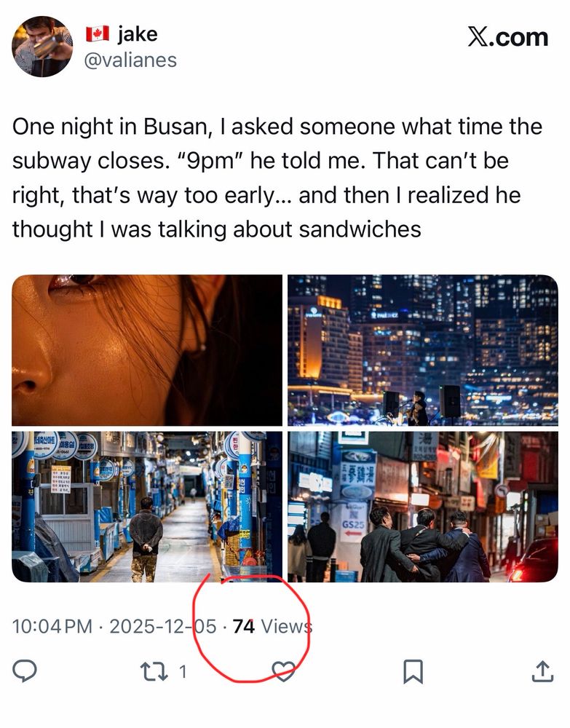Open the reply speech bubble icon
Image resolution: width=570 pixels, height=728 pixels.
(24, 671)
